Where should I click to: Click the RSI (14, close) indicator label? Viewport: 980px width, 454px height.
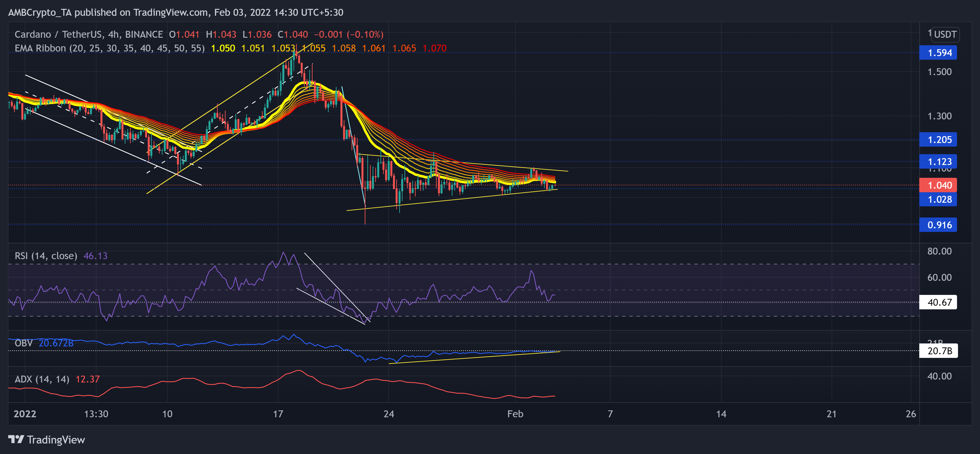click(46, 256)
